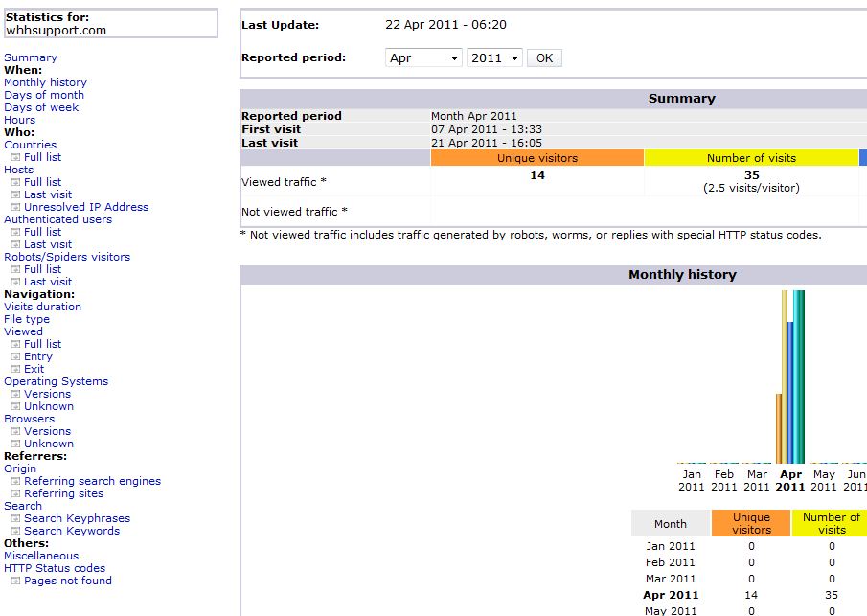Open the month dropdown showing Apr
867x616 pixels.
point(423,58)
